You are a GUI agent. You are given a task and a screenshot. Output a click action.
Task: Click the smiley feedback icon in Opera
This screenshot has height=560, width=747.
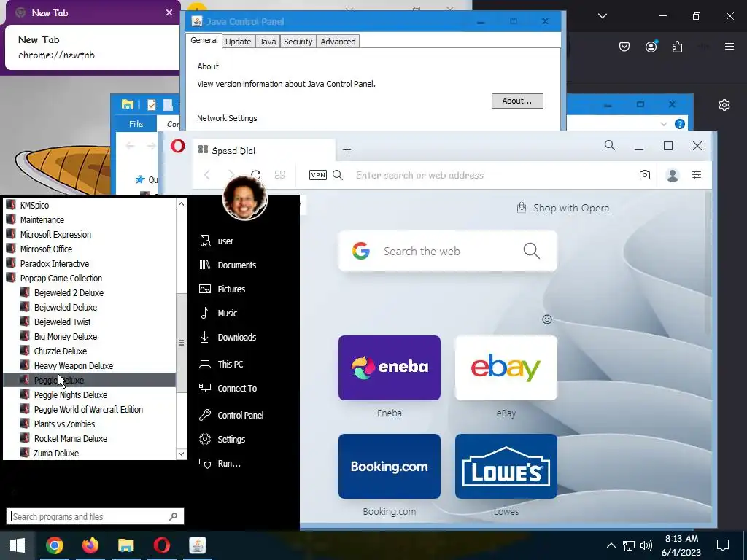coord(547,319)
